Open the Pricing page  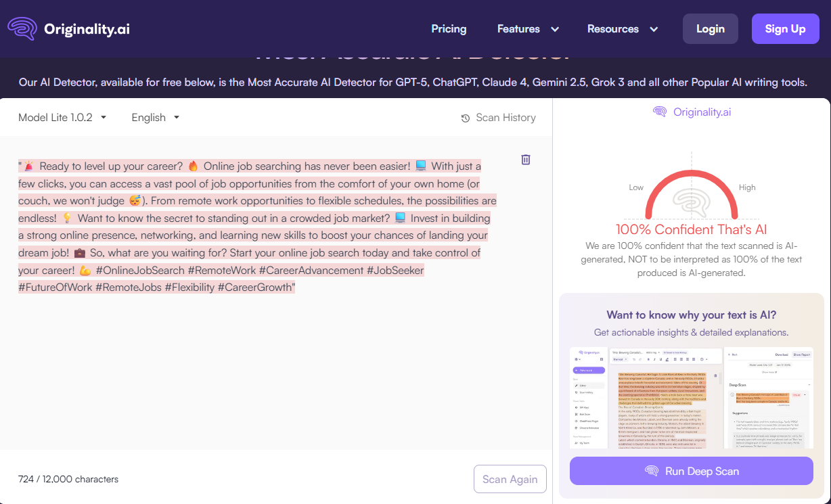pos(449,29)
